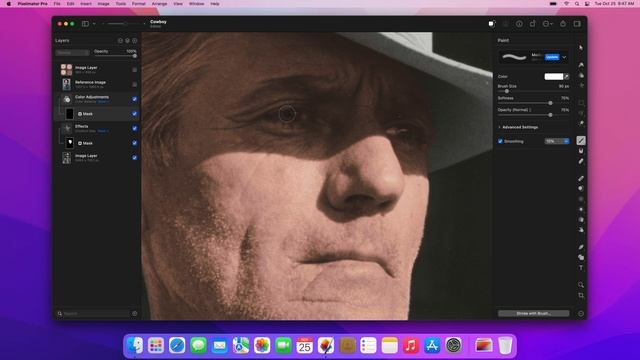Expand Advanced Settings disclosure

click(500, 127)
